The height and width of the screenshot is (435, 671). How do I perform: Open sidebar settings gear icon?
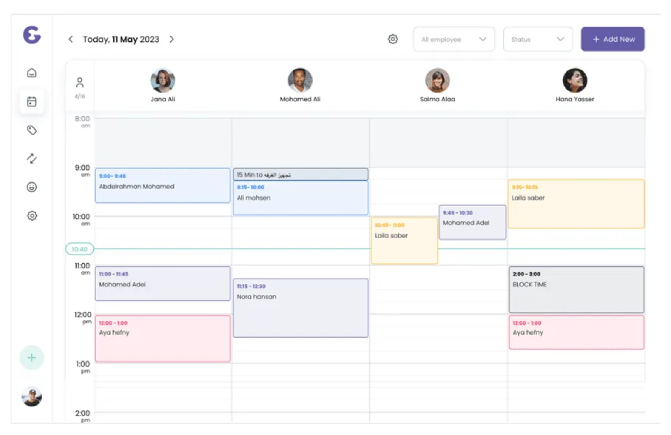(32, 215)
